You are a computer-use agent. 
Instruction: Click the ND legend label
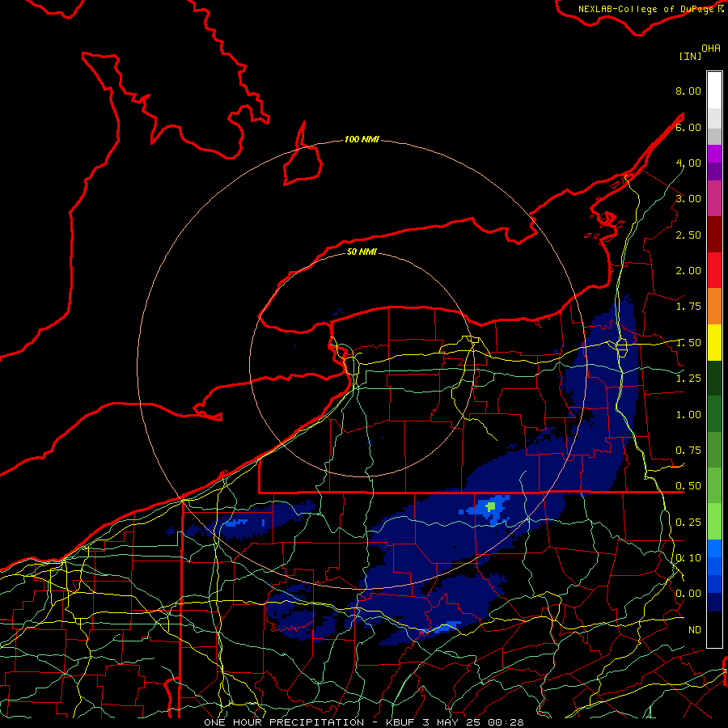(695, 630)
